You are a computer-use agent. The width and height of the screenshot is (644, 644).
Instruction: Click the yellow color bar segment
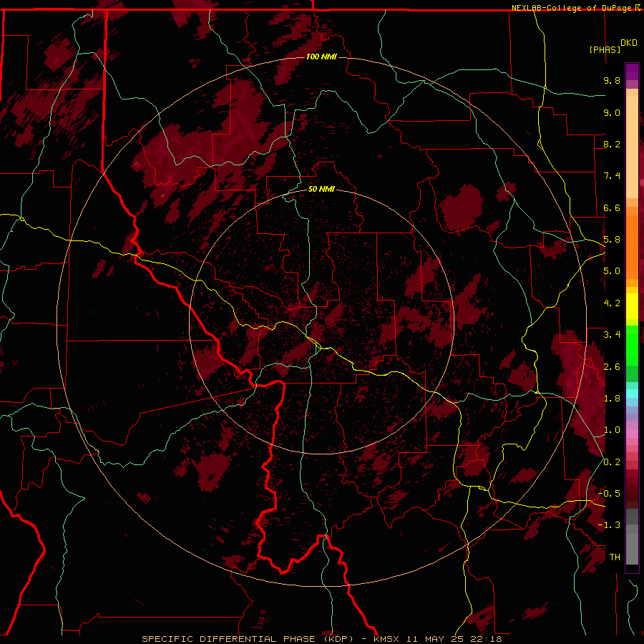tap(632, 306)
